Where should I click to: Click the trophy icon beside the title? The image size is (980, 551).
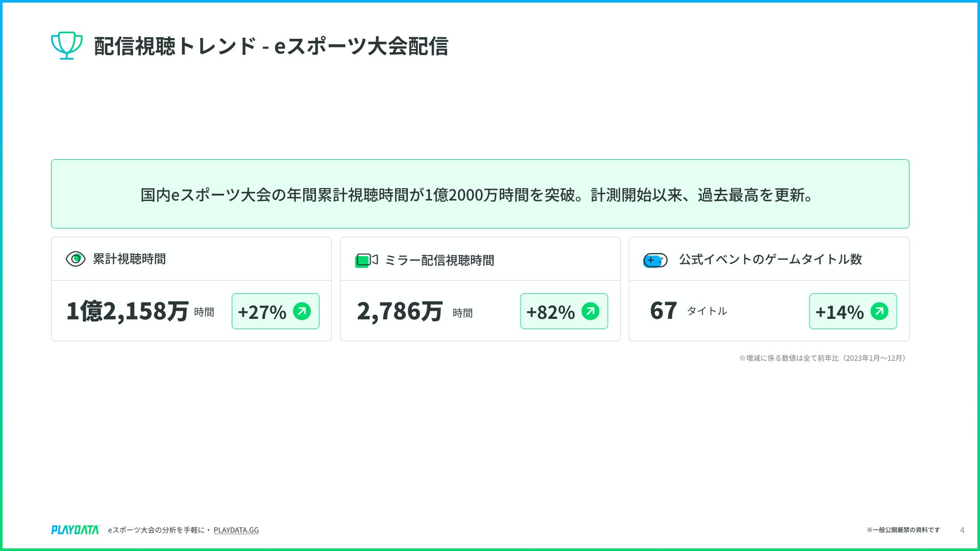click(x=66, y=45)
